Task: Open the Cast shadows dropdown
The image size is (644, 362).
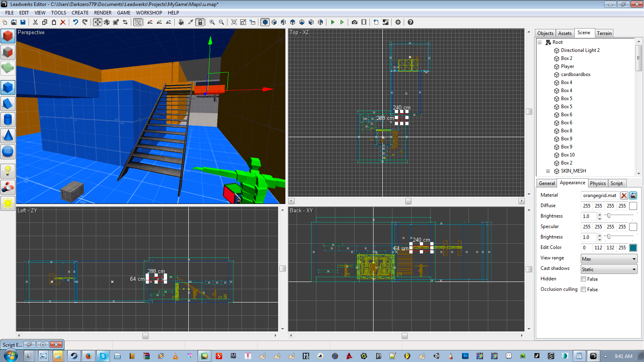Action: (609, 269)
